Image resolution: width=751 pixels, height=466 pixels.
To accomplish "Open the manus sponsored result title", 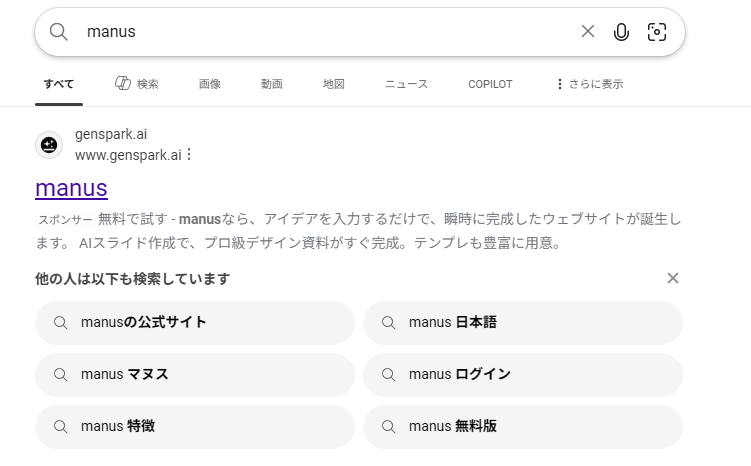I will pos(71,188).
